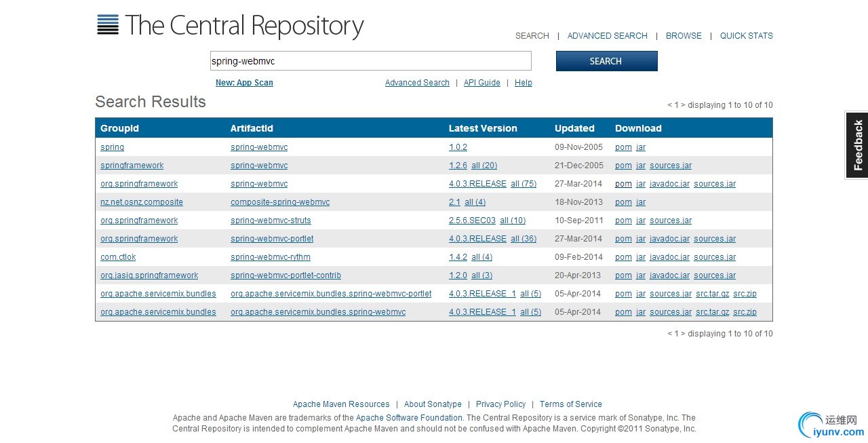Image resolution: width=868 pixels, height=443 pixels.
Task: Open com.ctlok groupId link
Action: 118,257
